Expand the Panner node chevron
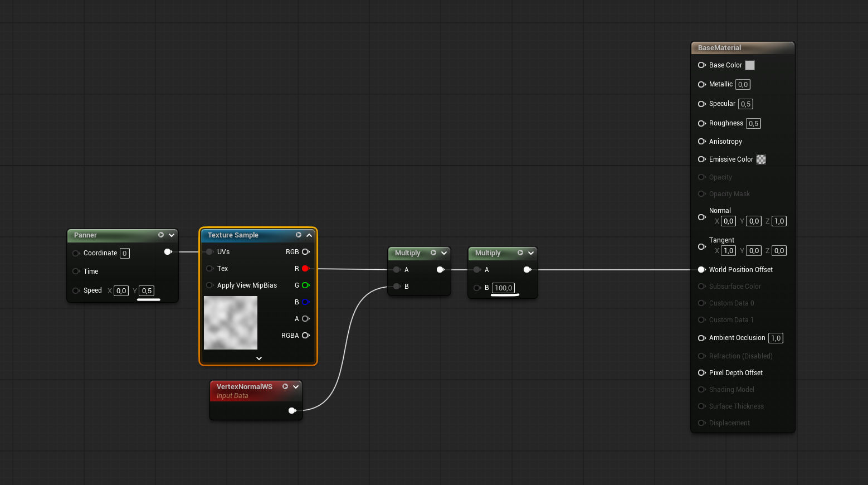868x485 pixels. [x=172, y=235]
